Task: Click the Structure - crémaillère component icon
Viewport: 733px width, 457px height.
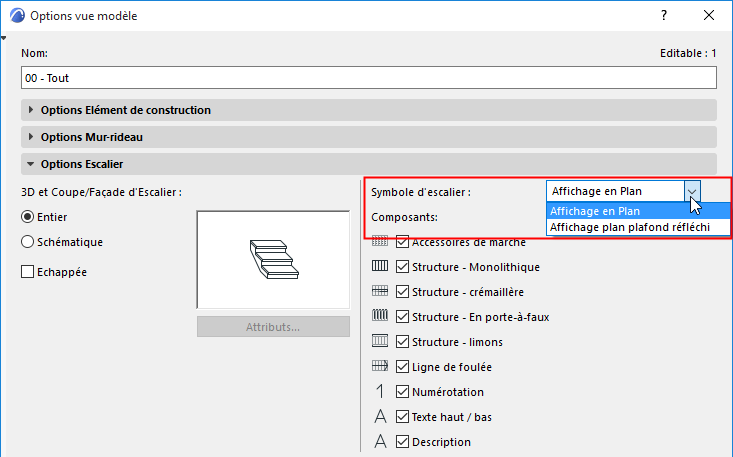Action: (380, 291)
